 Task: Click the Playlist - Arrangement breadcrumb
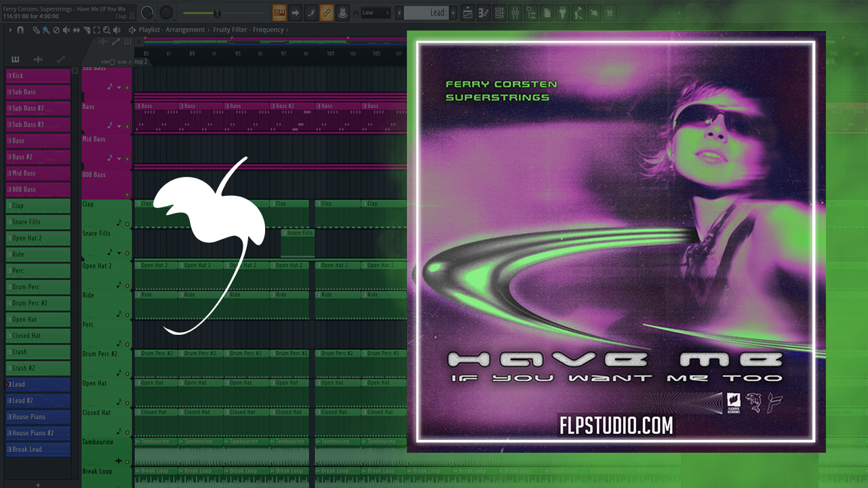click(172, 30)
